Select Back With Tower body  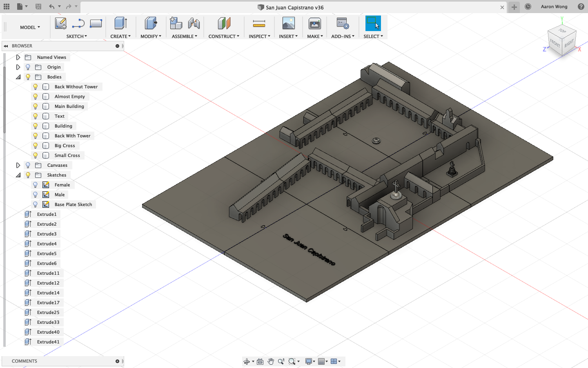coord(73,136)
